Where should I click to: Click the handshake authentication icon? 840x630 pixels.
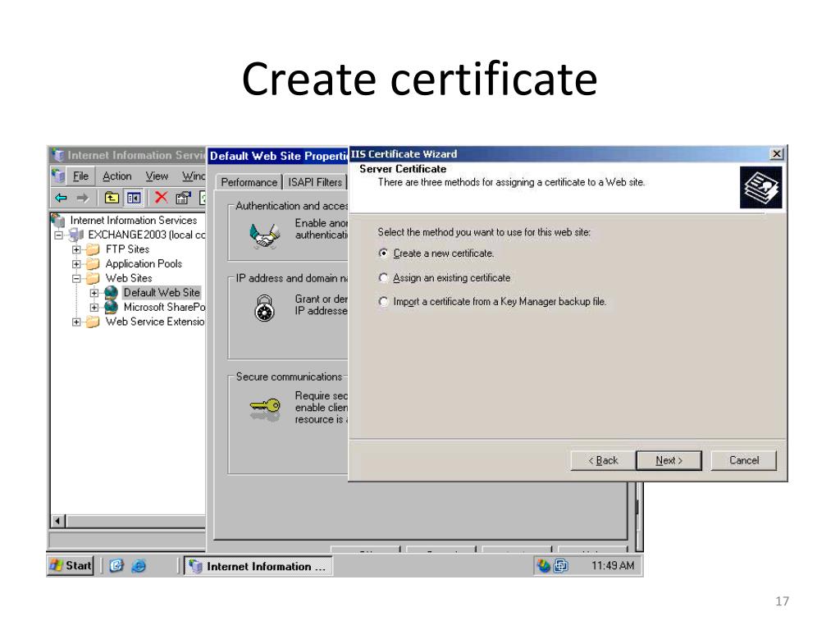pos(265,235)
